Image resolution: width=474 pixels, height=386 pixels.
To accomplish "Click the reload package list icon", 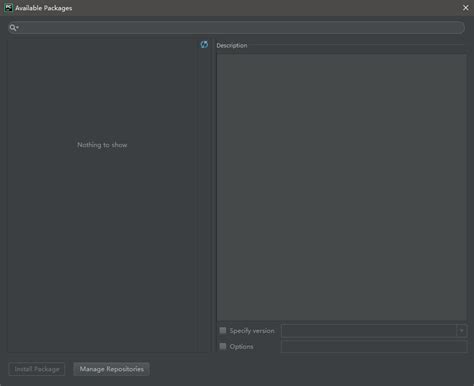I will pyautogui.click(x=204, y=44).
